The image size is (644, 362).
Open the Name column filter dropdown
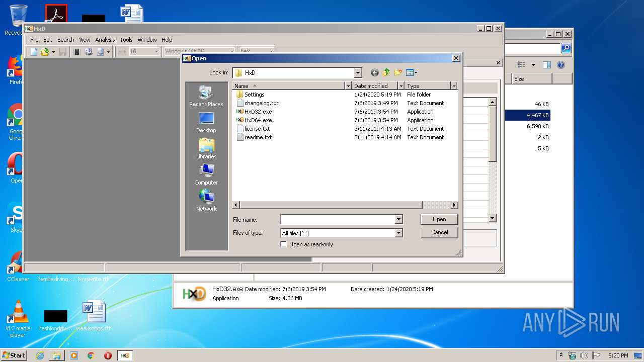click(x=348, y=86)
